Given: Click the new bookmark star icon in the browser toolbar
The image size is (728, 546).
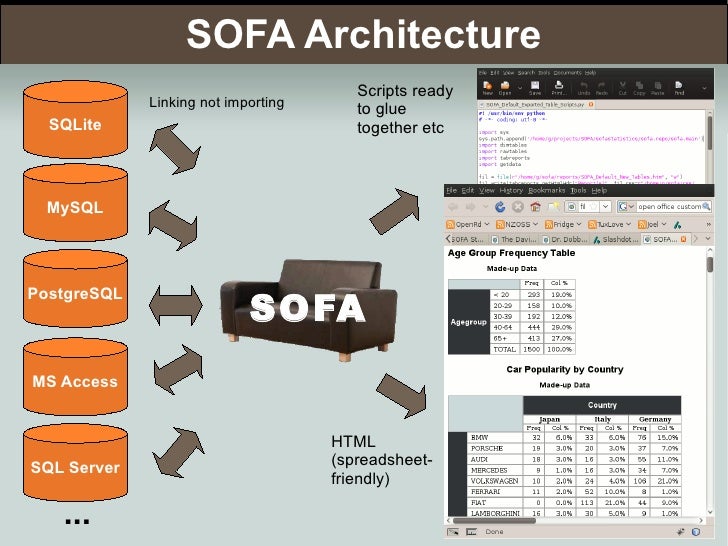Looking at the screenshot, I should coord(553,207).
